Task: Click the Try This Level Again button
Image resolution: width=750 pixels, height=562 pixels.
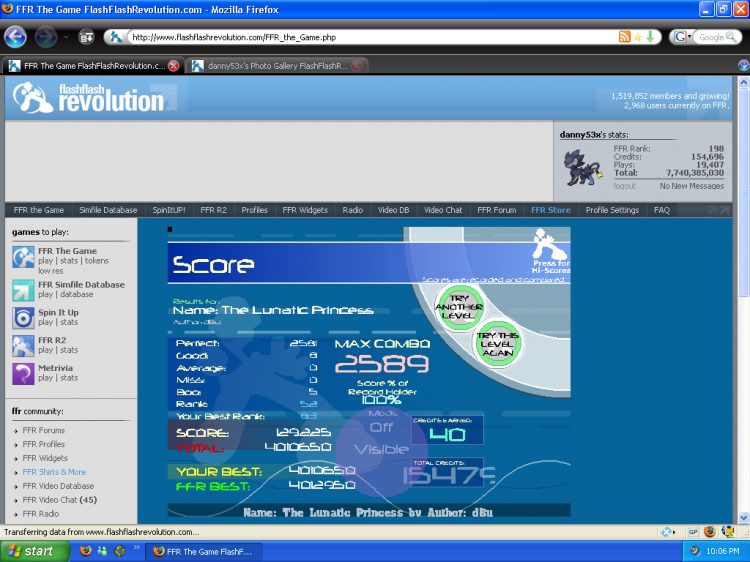Action: 497,344
